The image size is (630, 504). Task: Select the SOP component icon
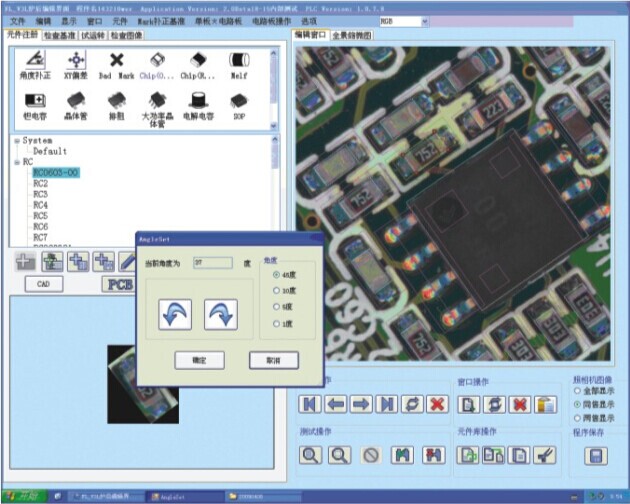(239, 104)
